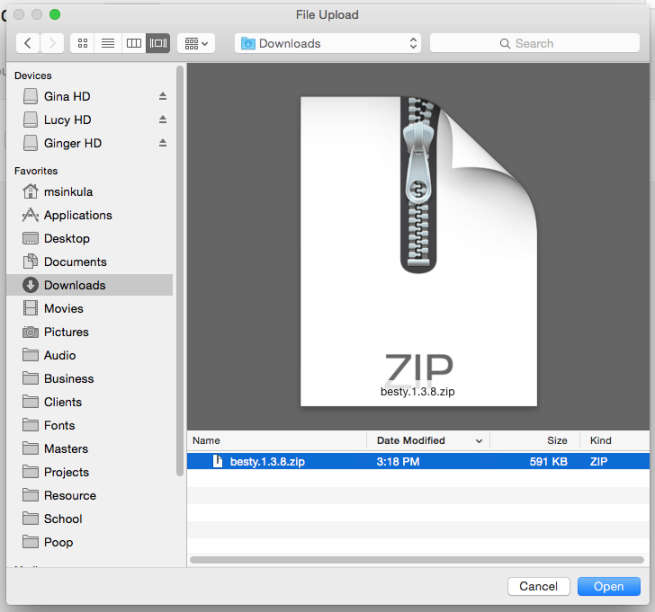Sort by the Size column header

click(x=535, y=440)
